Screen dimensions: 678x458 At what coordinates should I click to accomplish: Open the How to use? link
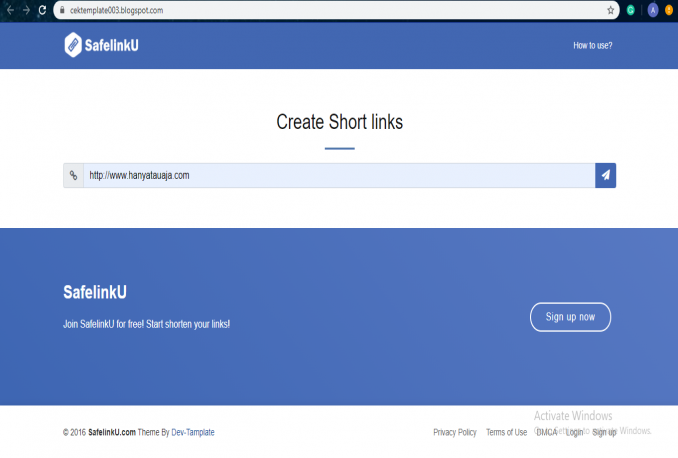tap(592, 45)
